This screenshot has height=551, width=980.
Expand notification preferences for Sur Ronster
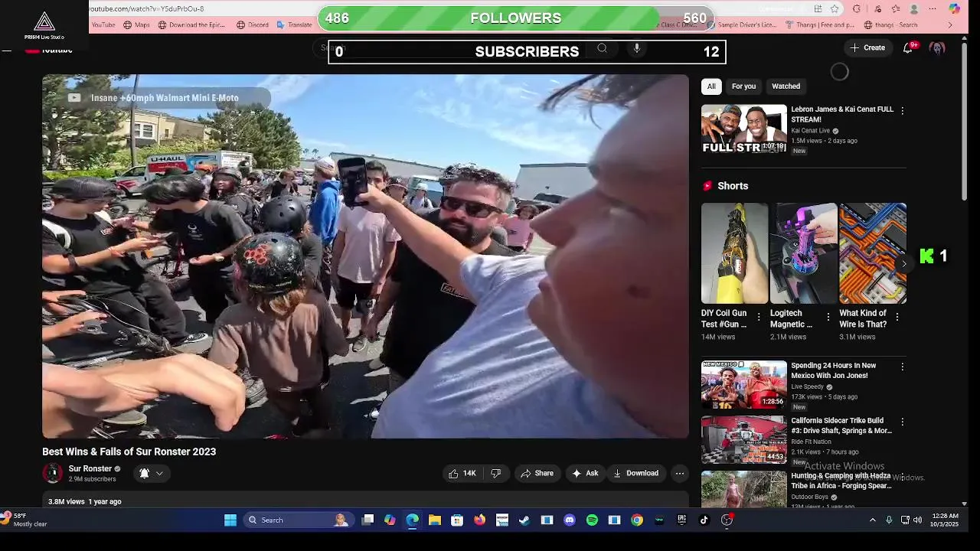click(151, 473)
